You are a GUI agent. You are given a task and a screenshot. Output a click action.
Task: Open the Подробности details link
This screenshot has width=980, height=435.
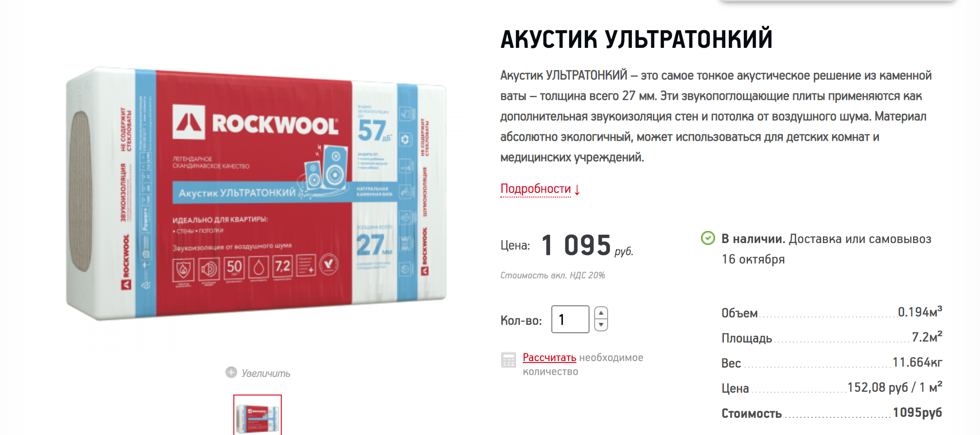tap(536, 189)
